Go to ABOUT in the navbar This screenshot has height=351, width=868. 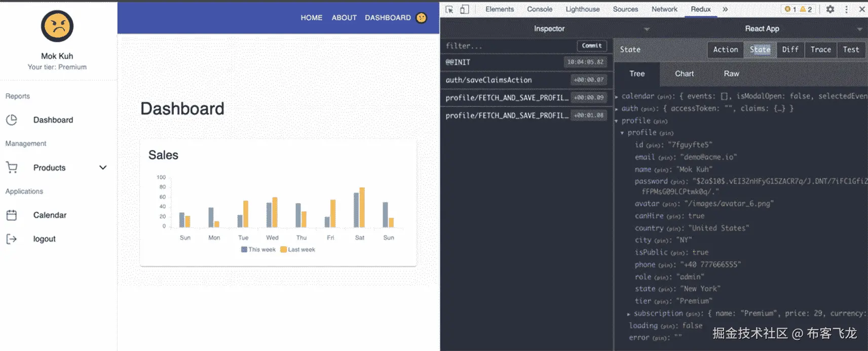[x=344, y=18]
